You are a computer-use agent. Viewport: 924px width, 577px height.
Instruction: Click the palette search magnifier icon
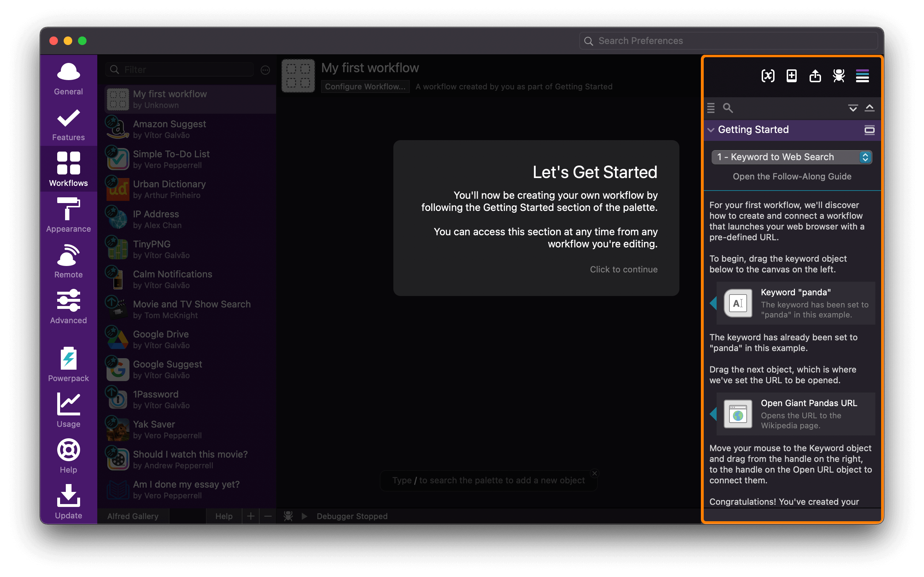point(728,108)
